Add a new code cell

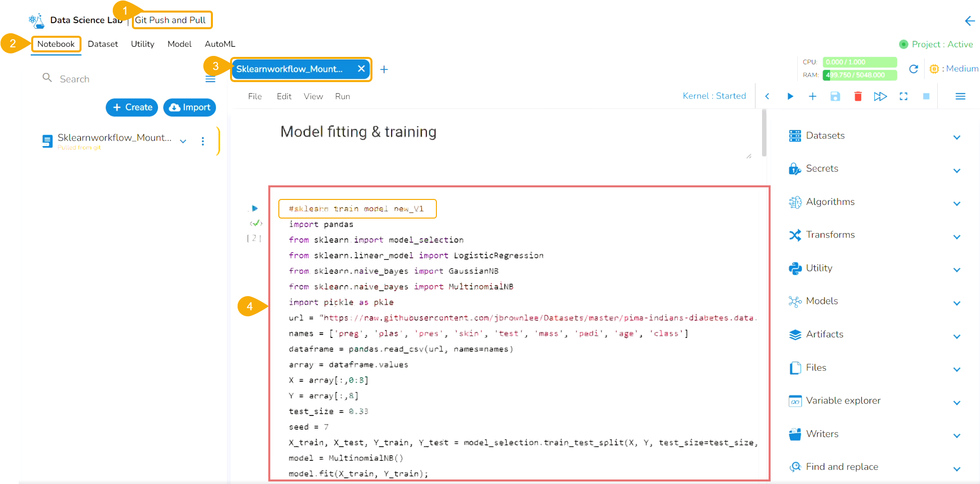coord(812,96)
